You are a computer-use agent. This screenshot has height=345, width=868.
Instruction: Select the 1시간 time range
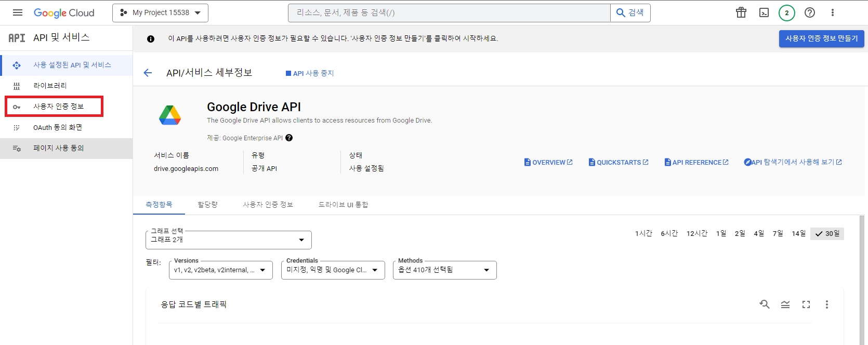pyautogui.click(x=643, y=234)
